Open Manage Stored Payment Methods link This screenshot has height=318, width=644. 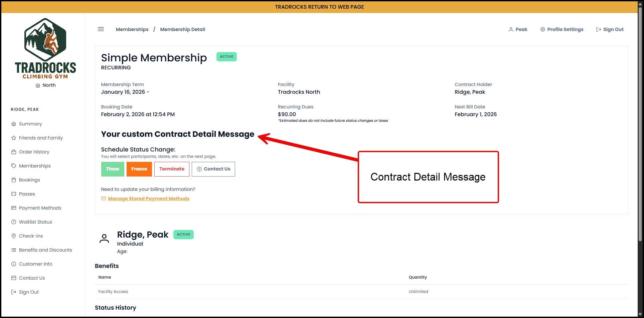pyautogui.click(x=149, y=199)
